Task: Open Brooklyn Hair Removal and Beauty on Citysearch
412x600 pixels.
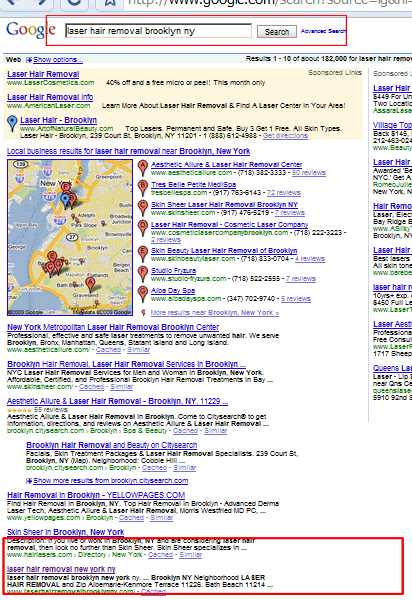Action: click(x=112, y=445)
